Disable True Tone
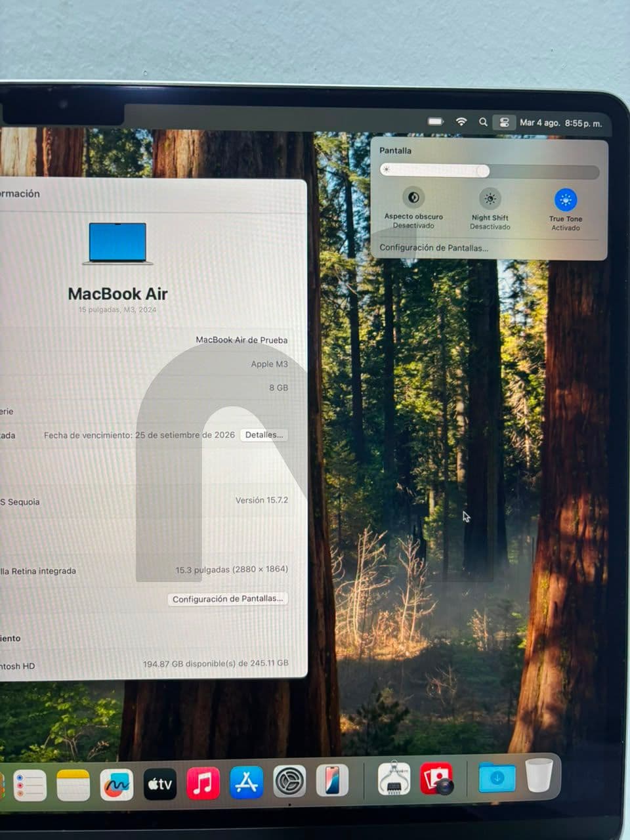 [565, 199]
